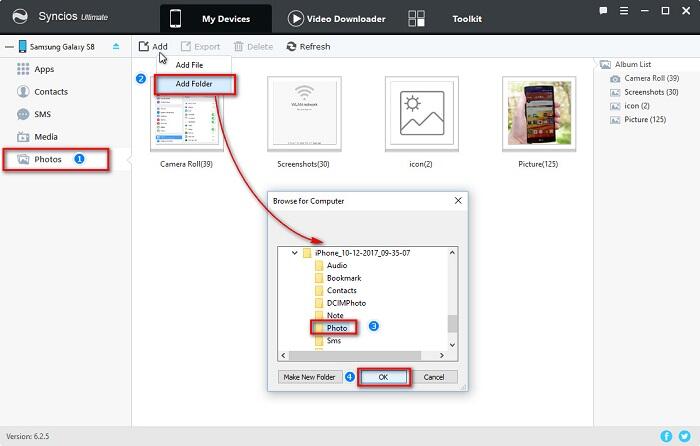Image resolution: width=700 pixels, height=446 pixels.
Task: Choose Add Folder from the menu
Action: (x=194, y=83)
